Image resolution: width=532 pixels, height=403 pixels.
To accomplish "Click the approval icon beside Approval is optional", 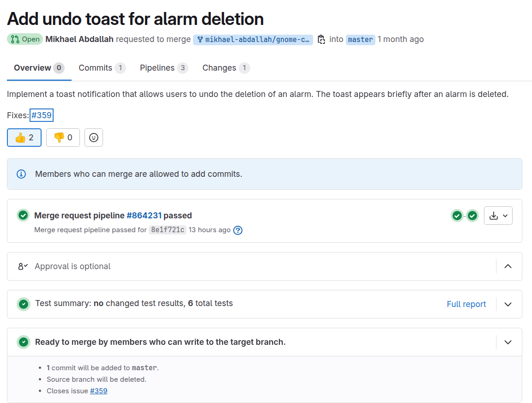I will (23, 266).
